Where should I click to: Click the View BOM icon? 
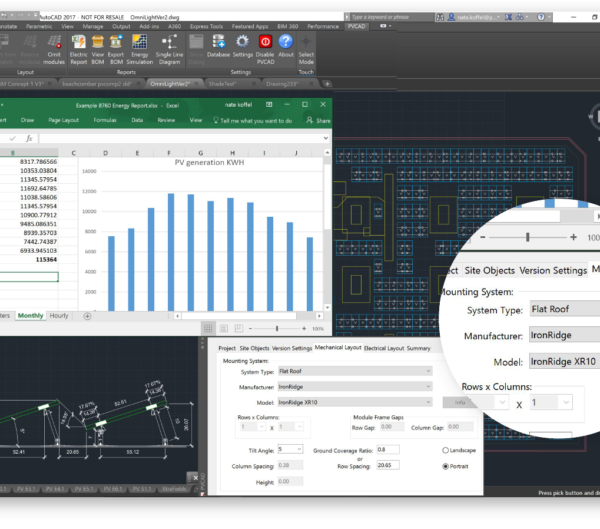98,42
